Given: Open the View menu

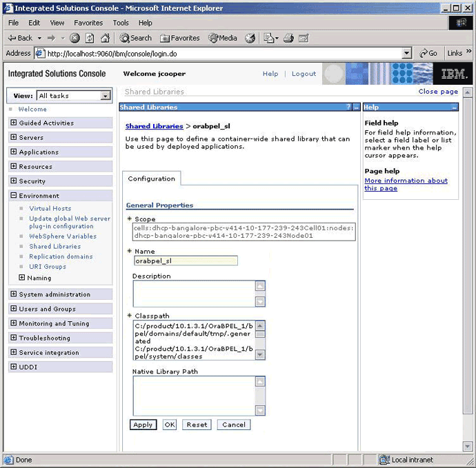Looking at the screenshot, I should coord(57,23).
